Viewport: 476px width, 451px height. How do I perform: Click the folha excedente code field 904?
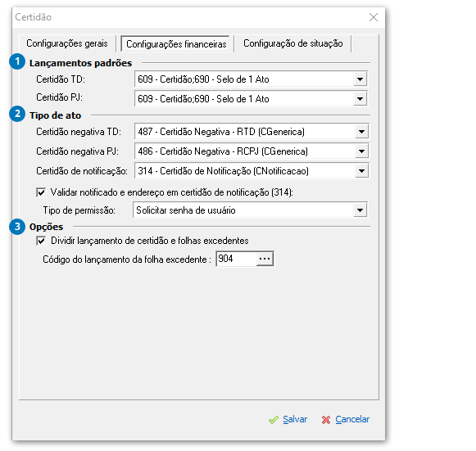coord(236,259)
